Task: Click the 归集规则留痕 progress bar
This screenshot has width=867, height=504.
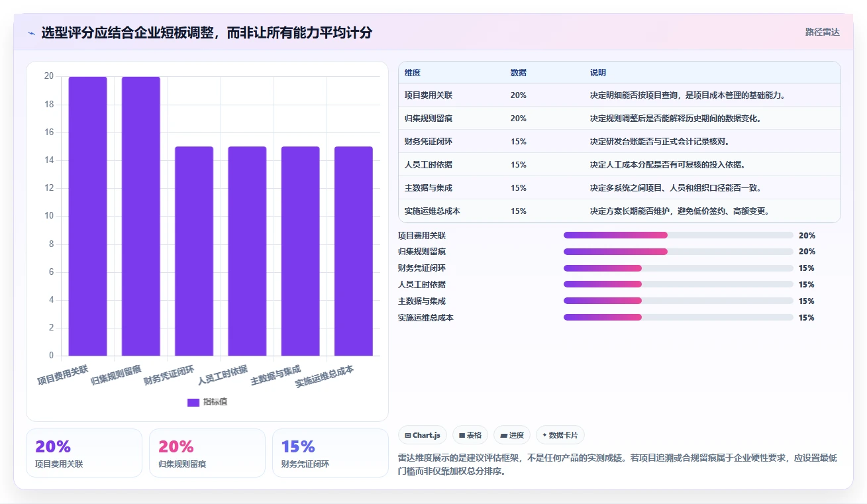Action: click(x=678, y=252)
